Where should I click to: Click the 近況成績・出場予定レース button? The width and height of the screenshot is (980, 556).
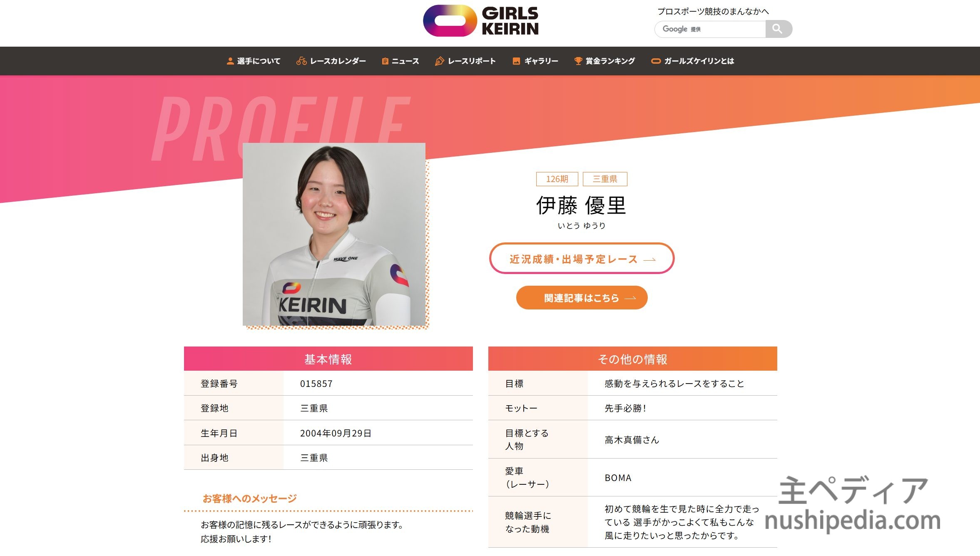pyautogui.click(x=582, y=258)
